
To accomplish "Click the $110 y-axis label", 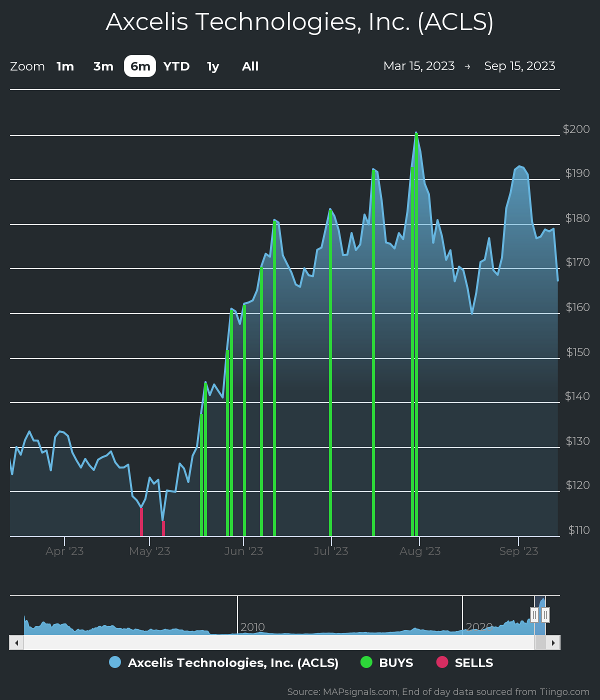I will (x=579, y=530).
